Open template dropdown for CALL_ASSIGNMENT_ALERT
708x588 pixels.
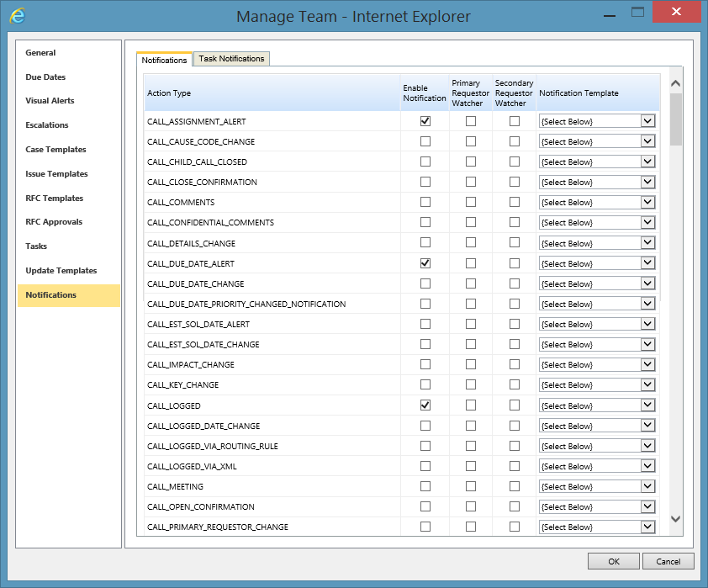click(x=647, y=121)
